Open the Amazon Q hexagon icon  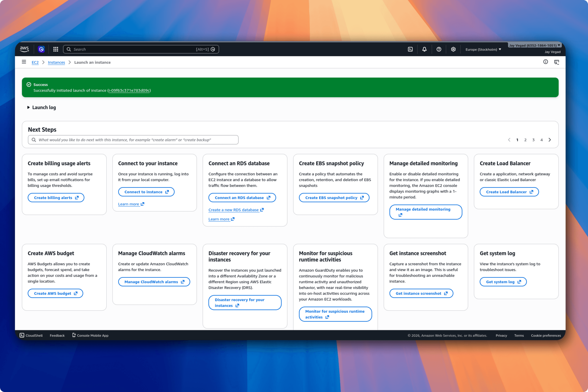(x=41, y=49)
